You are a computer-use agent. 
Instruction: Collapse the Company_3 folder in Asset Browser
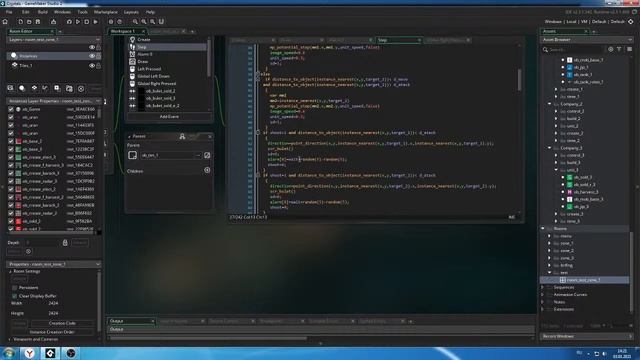pyautogui.click(x=549, y=148)
